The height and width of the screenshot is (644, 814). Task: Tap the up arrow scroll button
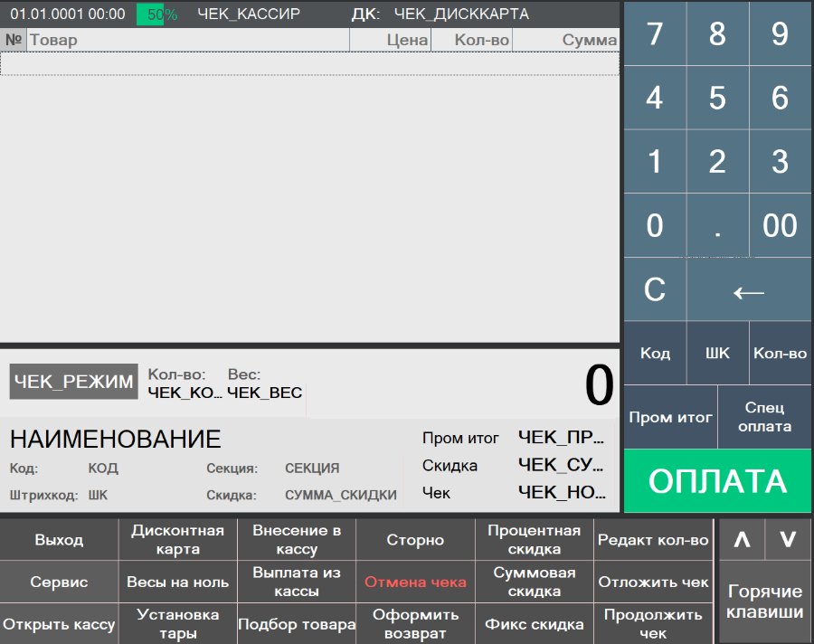point(742,539)
